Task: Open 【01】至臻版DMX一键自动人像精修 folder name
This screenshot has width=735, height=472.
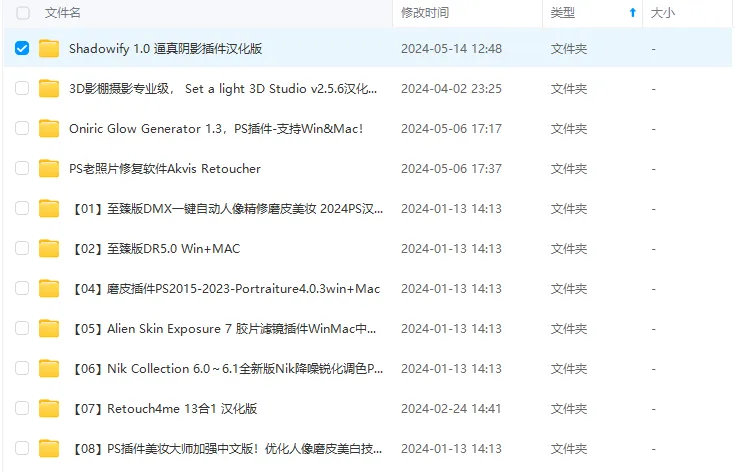Action: tap(227, 209)
